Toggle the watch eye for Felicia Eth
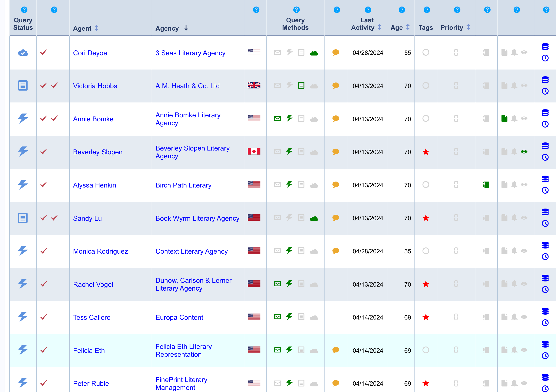Image resolution: width=560 pixels, height=392 pixels. [x=524, y=350]
